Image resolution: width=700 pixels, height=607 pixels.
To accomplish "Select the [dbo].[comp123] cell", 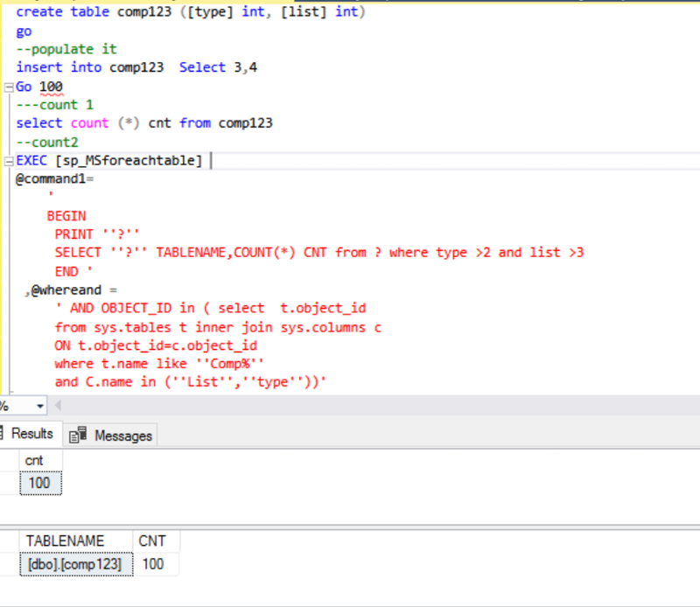I will point(76,564).
